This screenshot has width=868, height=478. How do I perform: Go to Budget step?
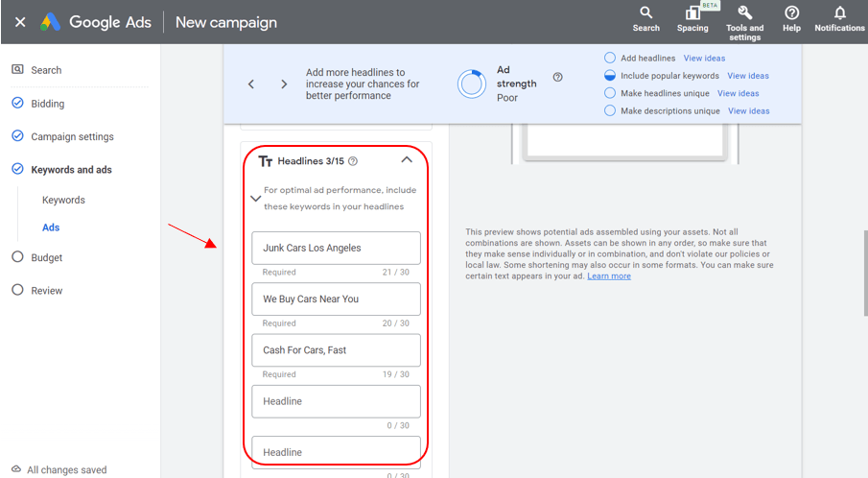coord(46,257)
